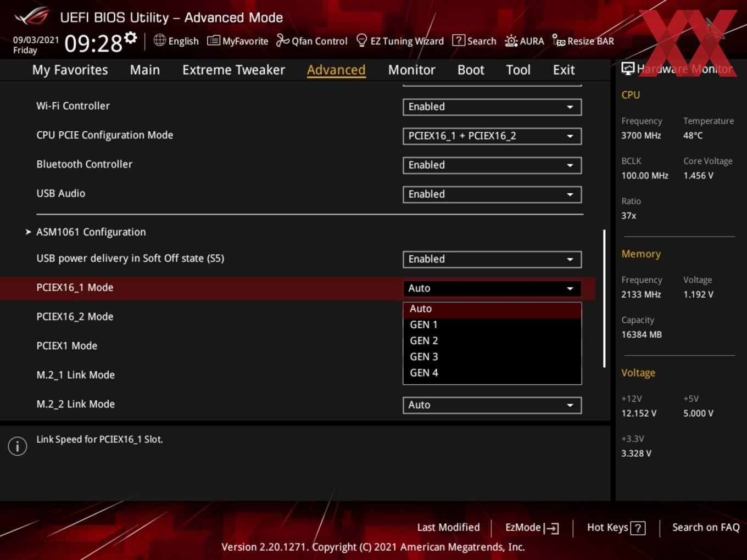Select the Bluetooth Controller label
Screen dimensions: 747x560
84,164
